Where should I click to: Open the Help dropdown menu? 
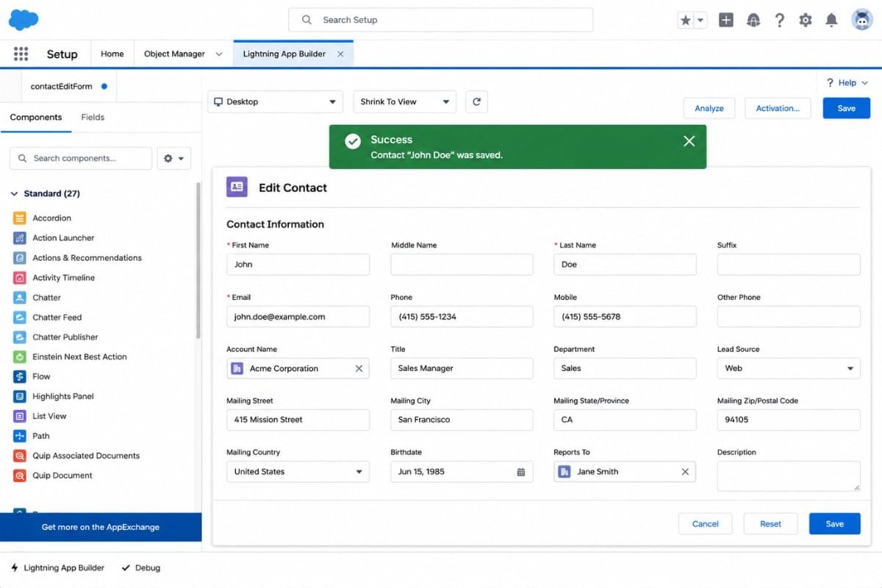point(847,83)
